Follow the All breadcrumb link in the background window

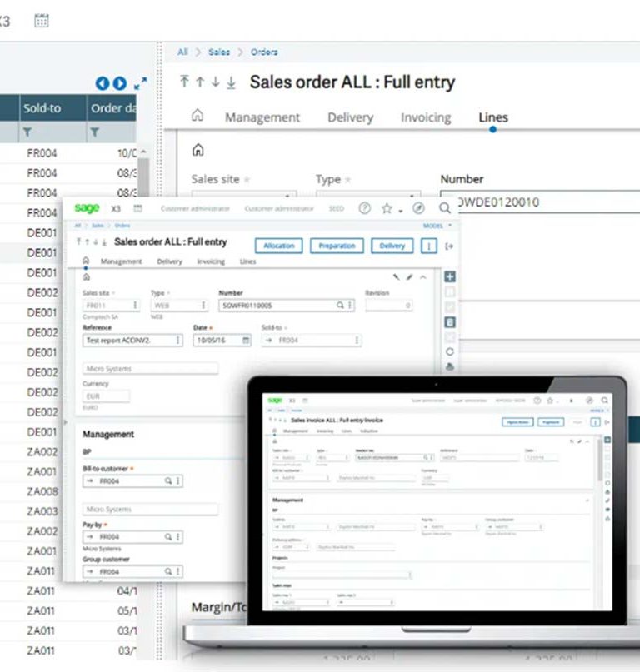pyautogui.click(x=182, y=52)
